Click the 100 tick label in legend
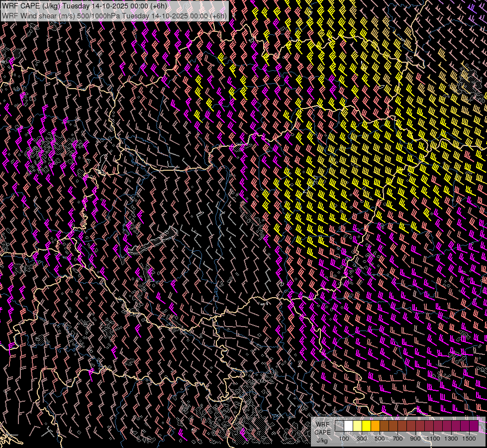Image resolution: width=487 pixels, height=448 pixels. (344, 439)
